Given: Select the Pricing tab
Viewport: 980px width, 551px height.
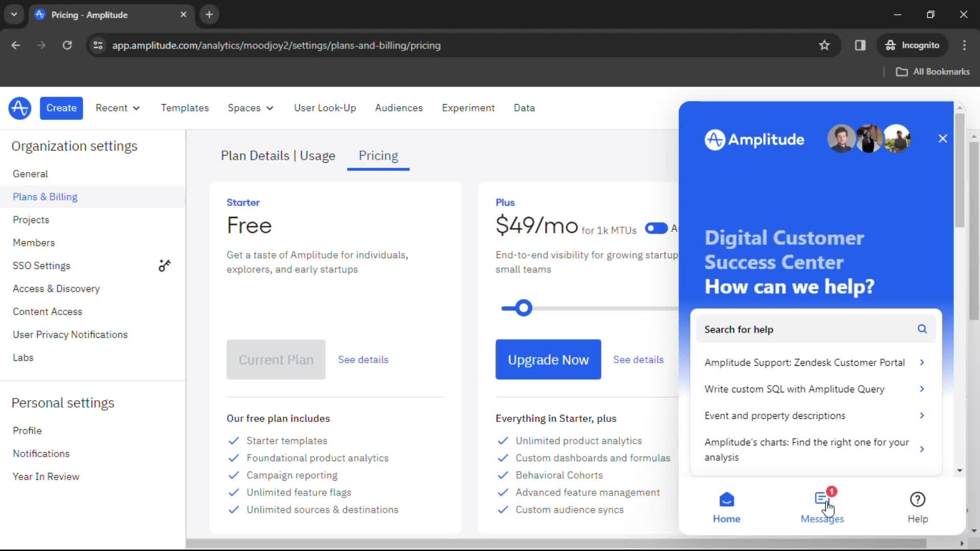Looking at the screenshot, I should tap(378, 156).
